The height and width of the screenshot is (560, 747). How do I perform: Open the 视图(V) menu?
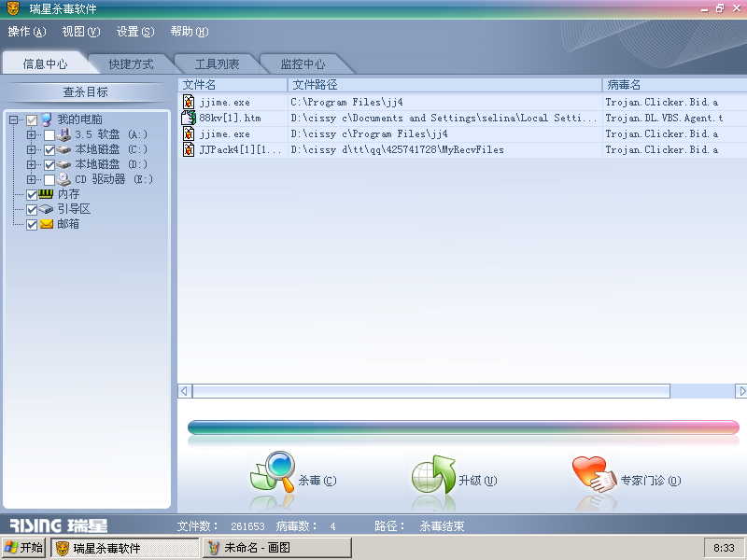click(81, 32)
